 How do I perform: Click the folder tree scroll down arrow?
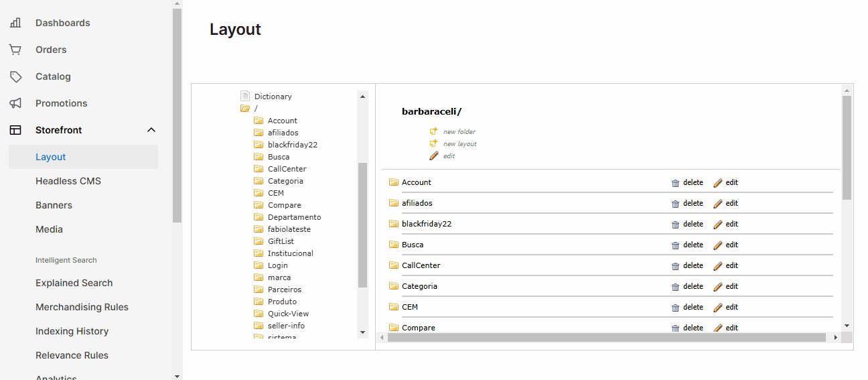click(362, 332)
